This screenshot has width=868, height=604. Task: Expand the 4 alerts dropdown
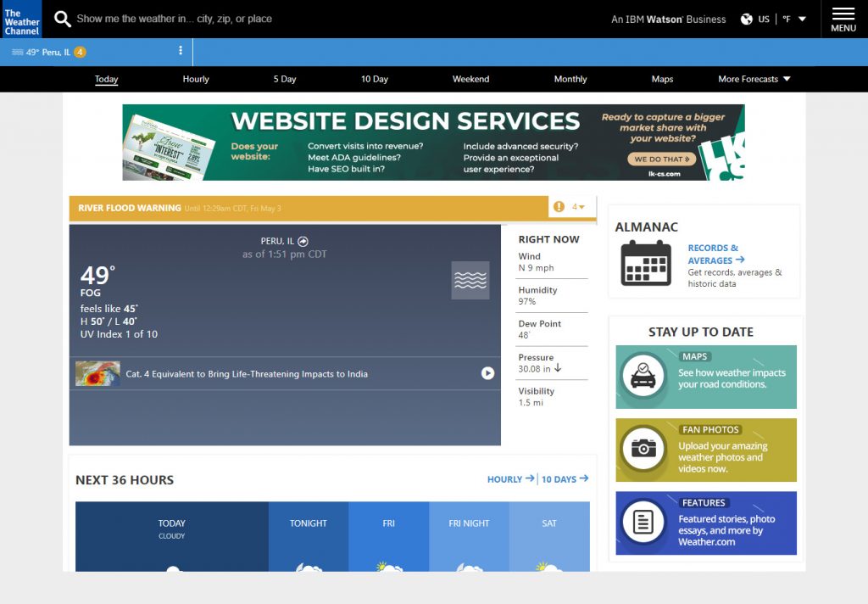(x=579, y=207)
